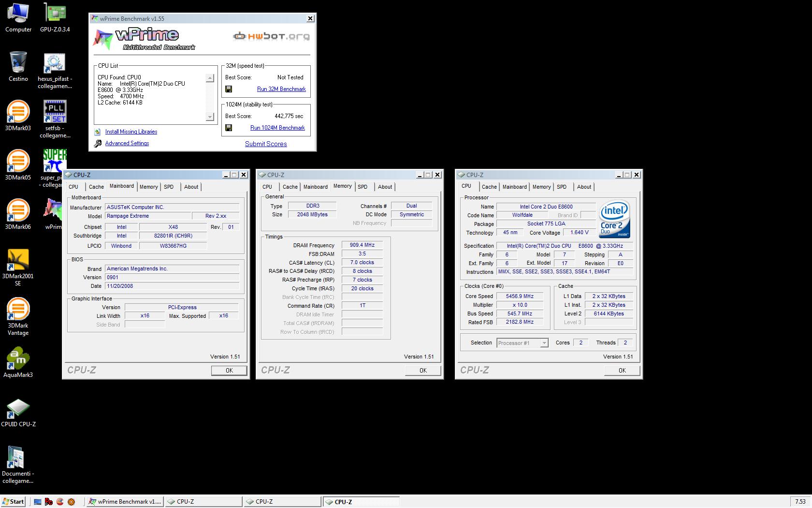Open the Cestino recycle bin icon
Viewport: 812px width, 508px height.
click(18, 67)
